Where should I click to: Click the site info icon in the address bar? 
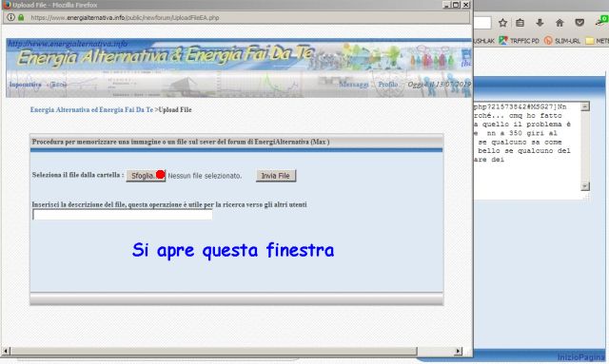(x=10, y=17)
